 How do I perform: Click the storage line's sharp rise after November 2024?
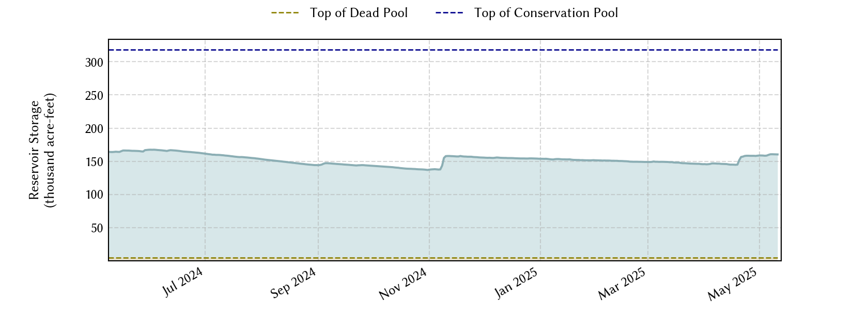tap(442, 162)
